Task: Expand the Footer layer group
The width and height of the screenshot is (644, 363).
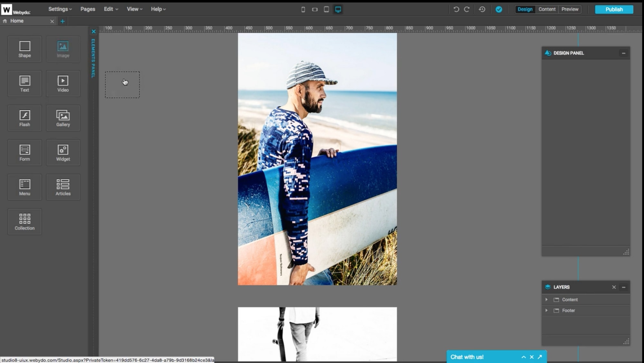Action: pos(546,310)
